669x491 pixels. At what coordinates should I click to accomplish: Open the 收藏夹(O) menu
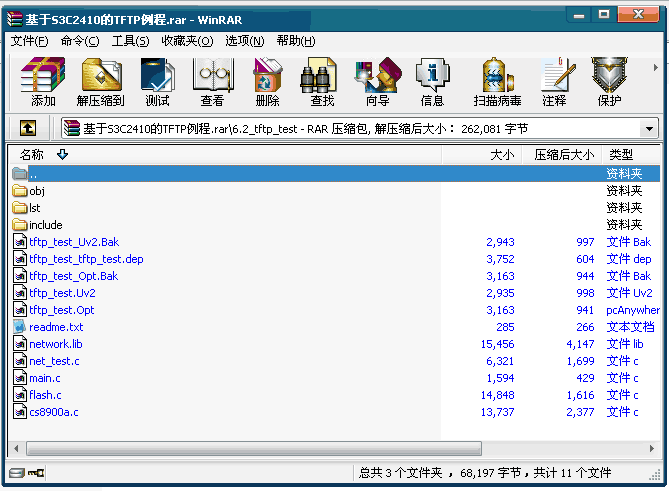coord(187,41)
